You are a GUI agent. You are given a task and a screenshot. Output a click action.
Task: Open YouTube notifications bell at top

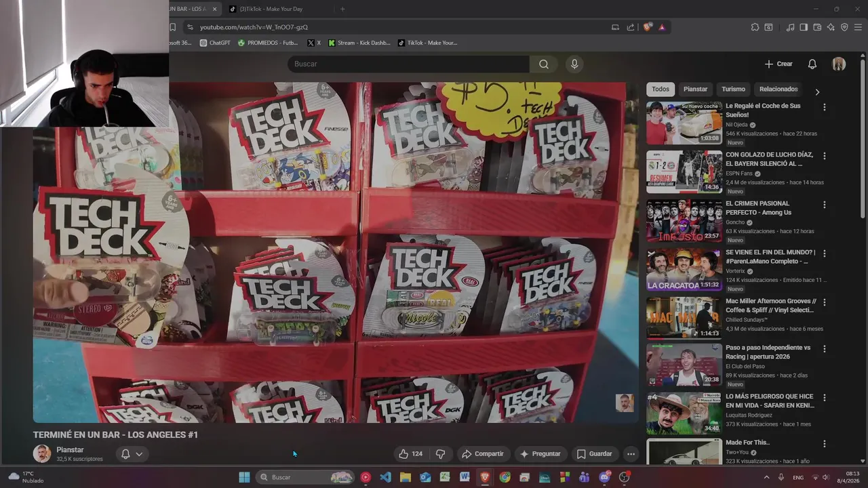pos(812,64)
